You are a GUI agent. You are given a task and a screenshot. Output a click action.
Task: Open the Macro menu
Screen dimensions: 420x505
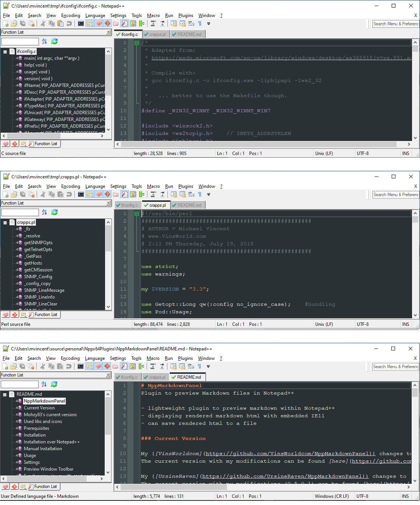153,15
